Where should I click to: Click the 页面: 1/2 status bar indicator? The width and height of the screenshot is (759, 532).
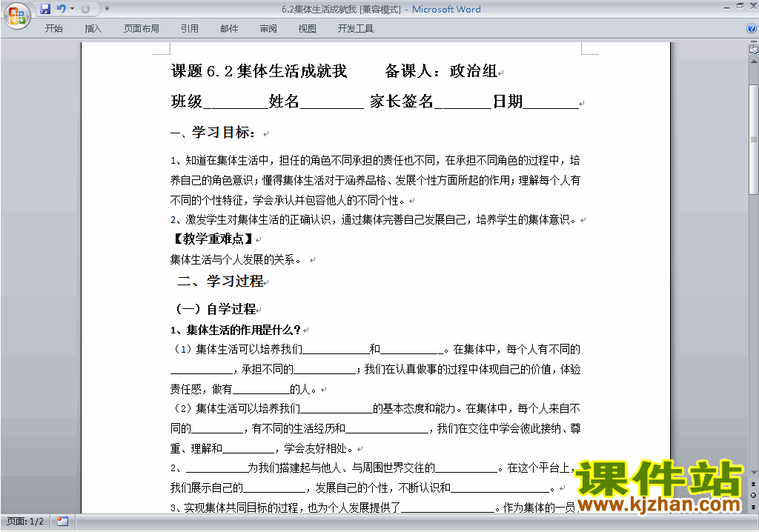click(25, 522)
